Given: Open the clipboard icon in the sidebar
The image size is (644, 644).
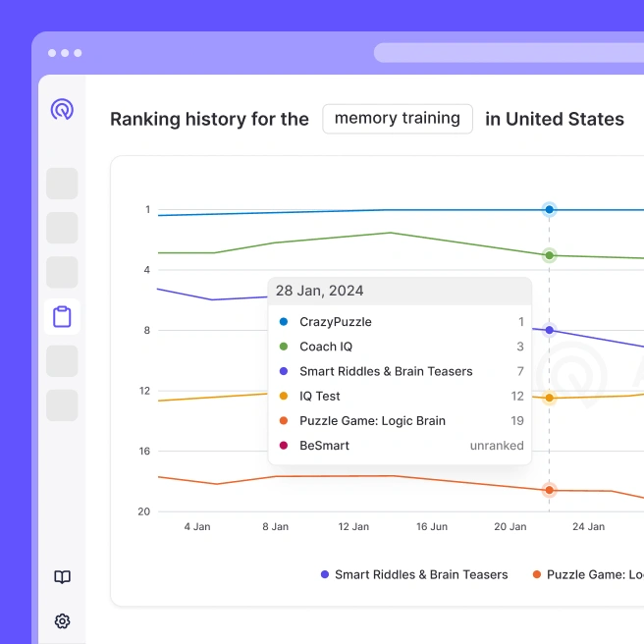Looking at the screenshot, I should pyautogui.click(x=62, y=317).
